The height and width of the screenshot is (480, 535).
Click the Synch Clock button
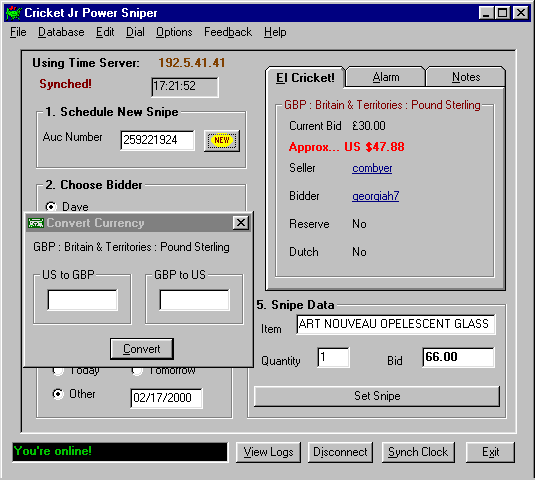(418, 452)
